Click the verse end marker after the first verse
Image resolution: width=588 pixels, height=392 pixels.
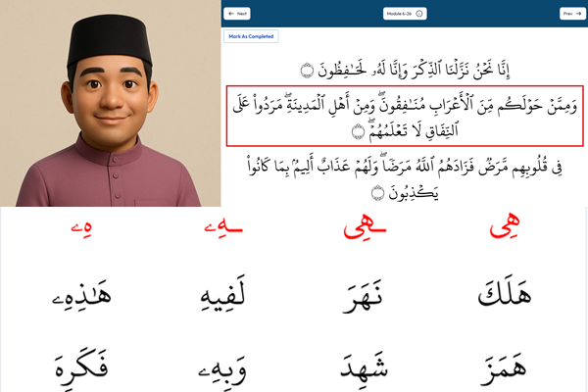point(307,71)
